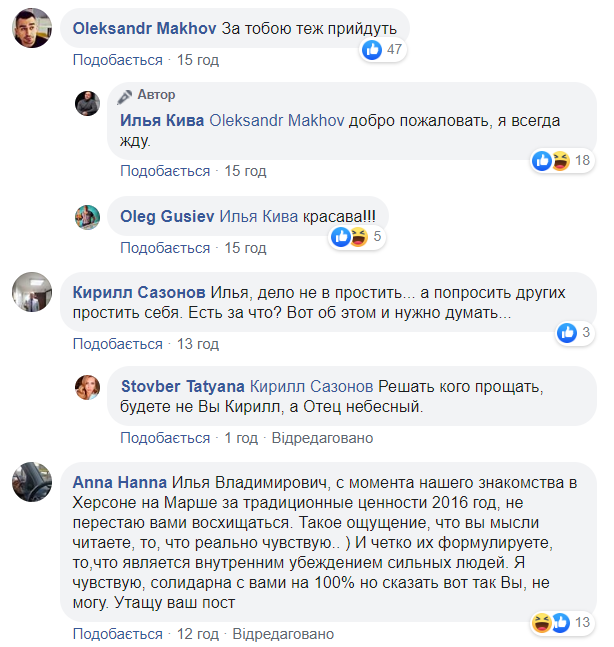Viewport: 614px width, 647px height.
Task: Click the 13 год timestamp
Action: [196, 344]
